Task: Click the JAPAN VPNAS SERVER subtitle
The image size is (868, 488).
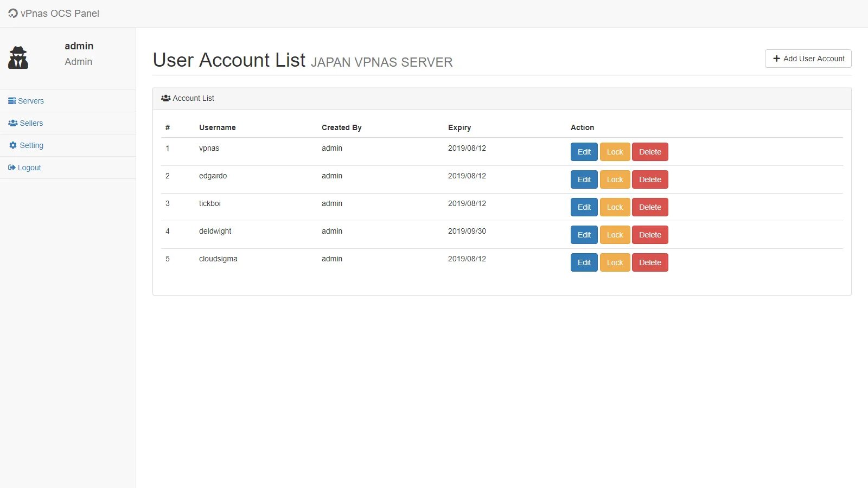Action: [381, 62]
